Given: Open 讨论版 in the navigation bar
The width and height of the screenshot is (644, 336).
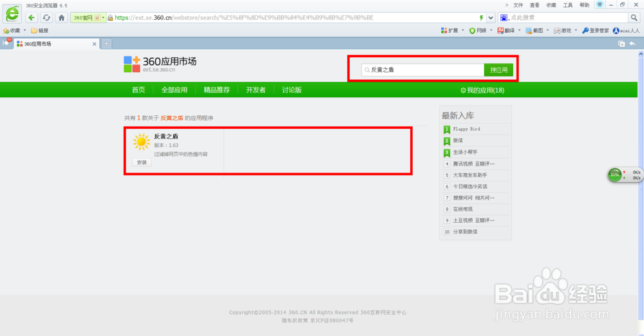Looking at the screenshot, I should pos(292,90).
